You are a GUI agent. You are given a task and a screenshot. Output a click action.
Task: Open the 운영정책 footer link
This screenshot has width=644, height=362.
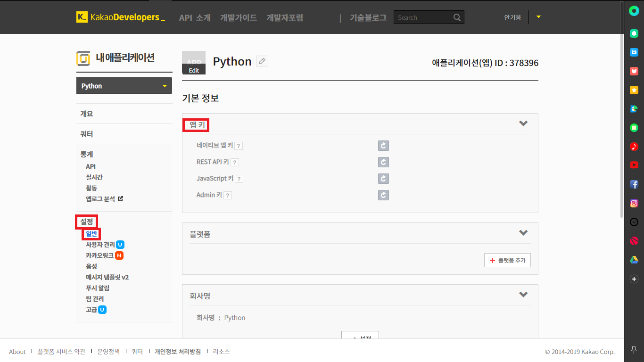coord(108,352)
